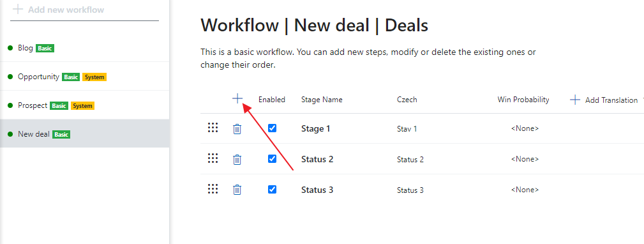The image size is (644, 244).
Task: Grab the drag handle of Stage 1
Action: pyautogui.click(x=213, y=127)
